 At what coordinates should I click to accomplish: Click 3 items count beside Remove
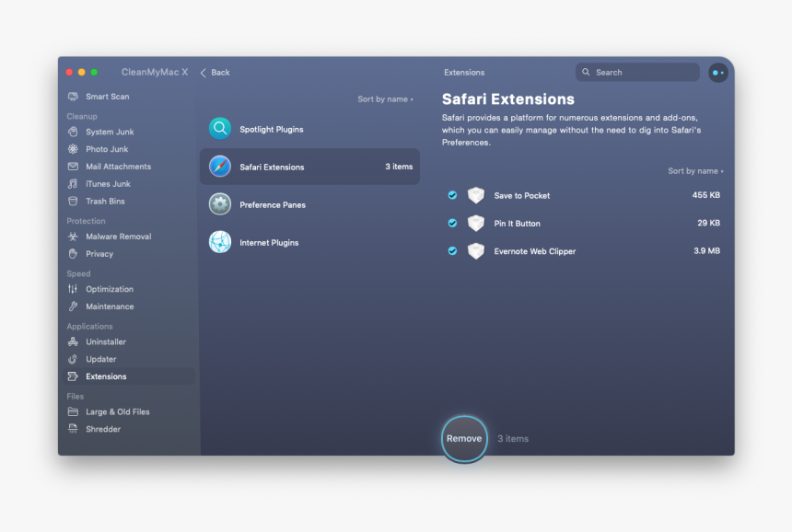click(x=513, y=439)
